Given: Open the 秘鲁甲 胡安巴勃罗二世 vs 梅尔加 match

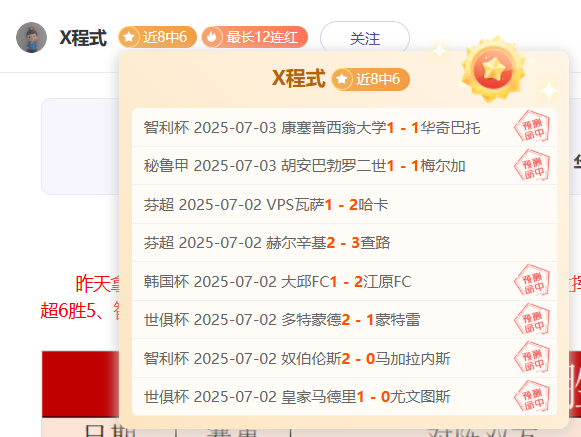Looking at the screenshot, I should (x=344, y=166).
